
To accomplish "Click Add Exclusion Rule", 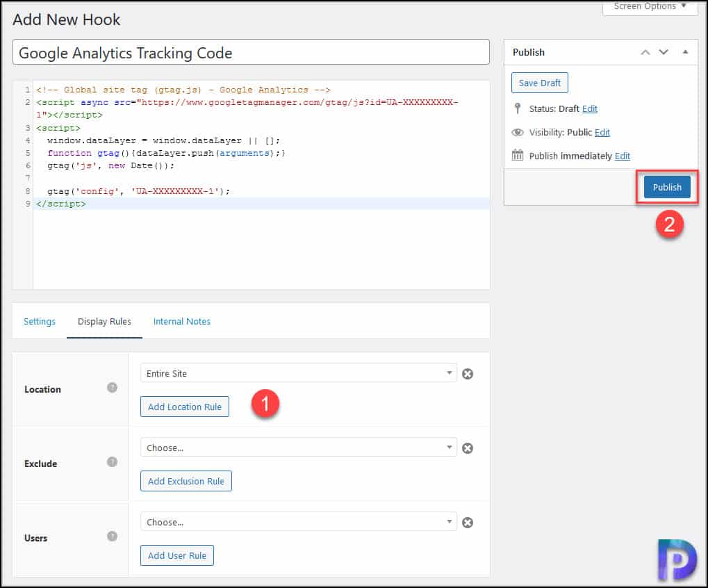I will (186, 482).
